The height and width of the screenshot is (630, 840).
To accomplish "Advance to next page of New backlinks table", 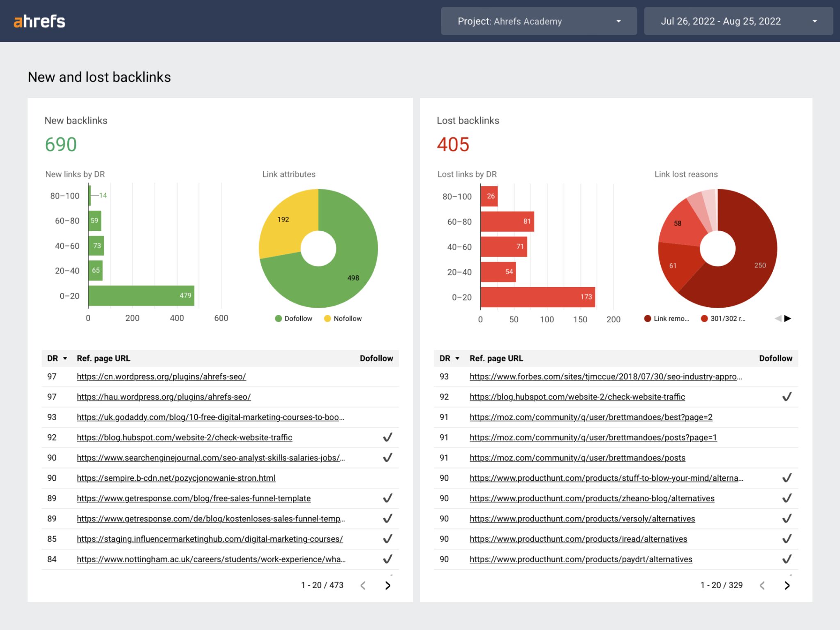I will 387,585.
